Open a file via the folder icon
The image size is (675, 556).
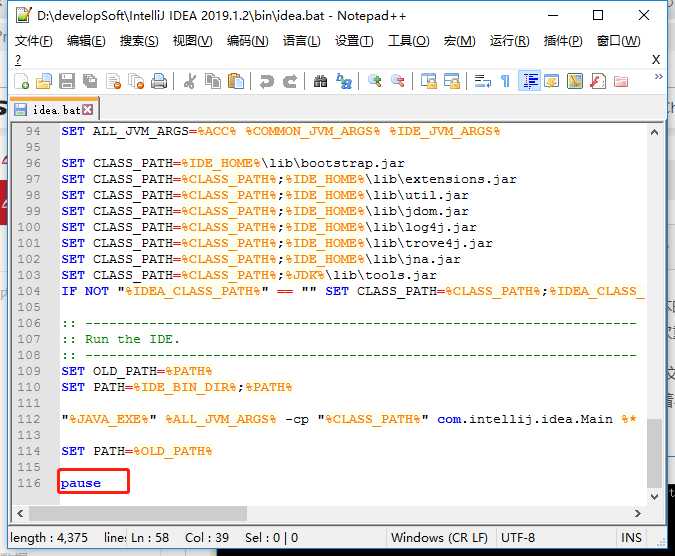coord(44,81)
